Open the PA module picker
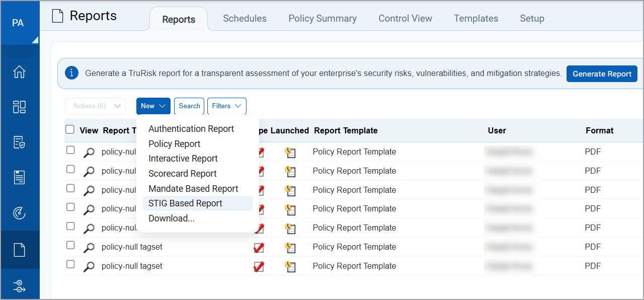This screenshot has width=644, height=300. click(20, 23)
